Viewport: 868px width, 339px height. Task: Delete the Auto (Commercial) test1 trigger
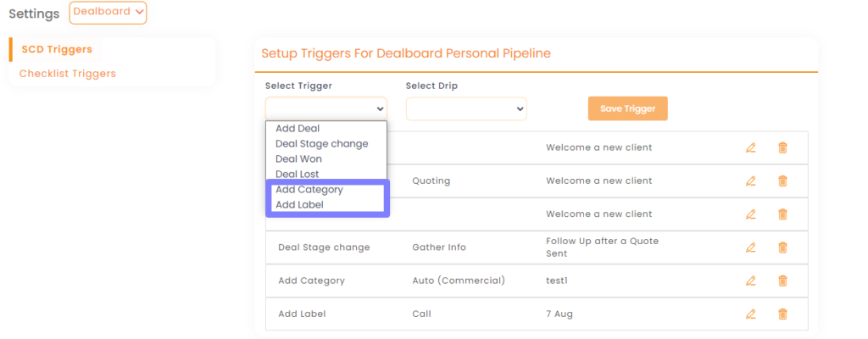782,281
